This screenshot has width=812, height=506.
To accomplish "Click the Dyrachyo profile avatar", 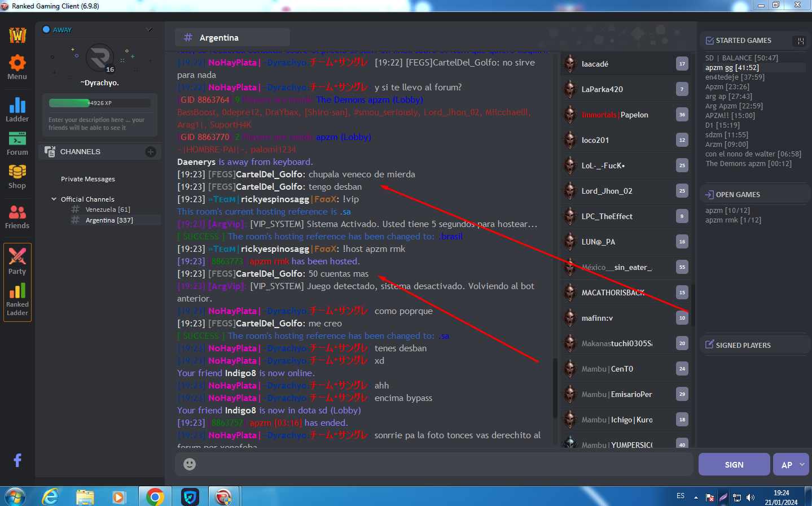I will (x=100, y=58).
